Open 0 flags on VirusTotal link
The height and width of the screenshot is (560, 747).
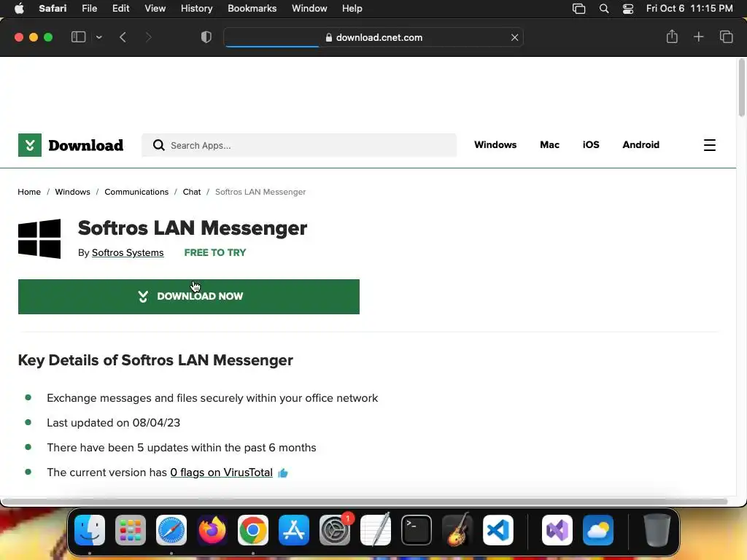(222, 472)
